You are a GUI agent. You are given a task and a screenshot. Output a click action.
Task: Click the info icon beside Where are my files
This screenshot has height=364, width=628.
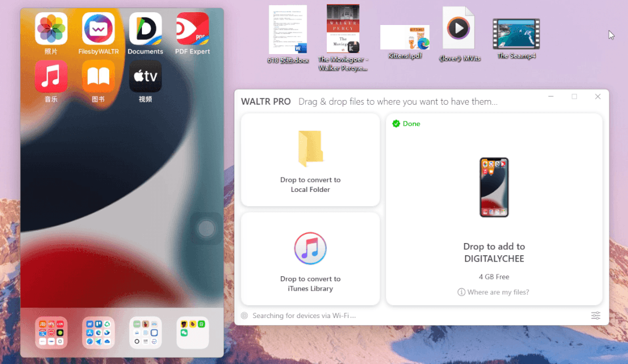point(461,292)
